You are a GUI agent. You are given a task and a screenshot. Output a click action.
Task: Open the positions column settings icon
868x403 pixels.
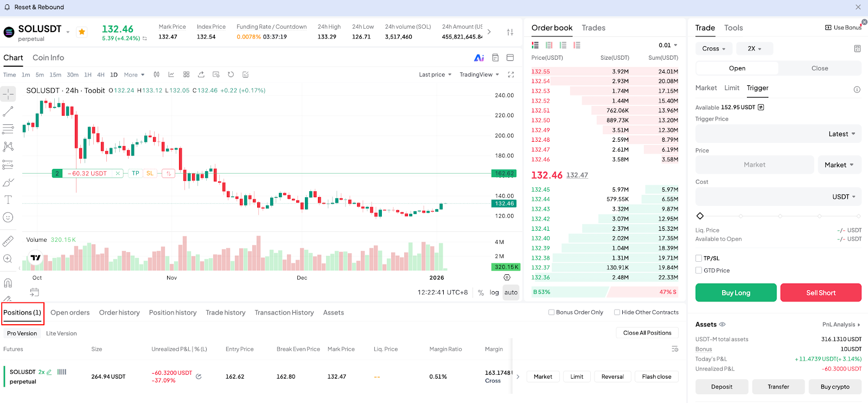(x=675, y=349)
